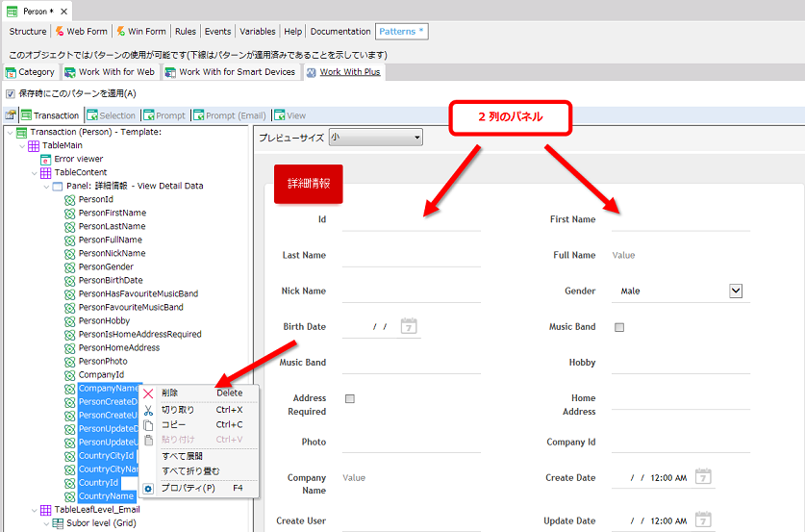Select PersonBirthDate in the tree

[x=110, y=281]
